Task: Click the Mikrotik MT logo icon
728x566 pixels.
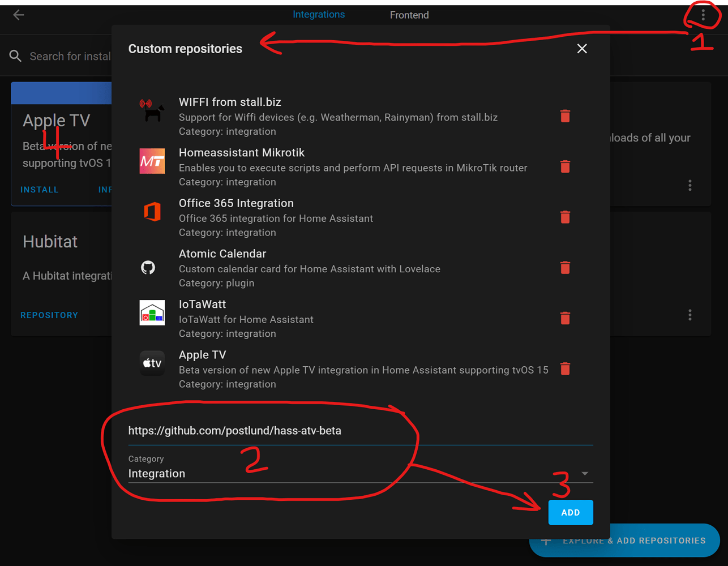Action: (x=152, y=161)
